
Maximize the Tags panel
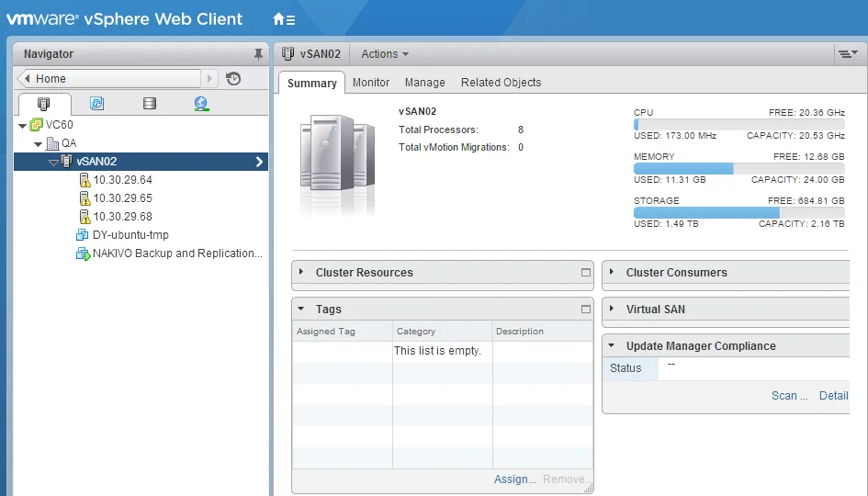tap(586, 310)
